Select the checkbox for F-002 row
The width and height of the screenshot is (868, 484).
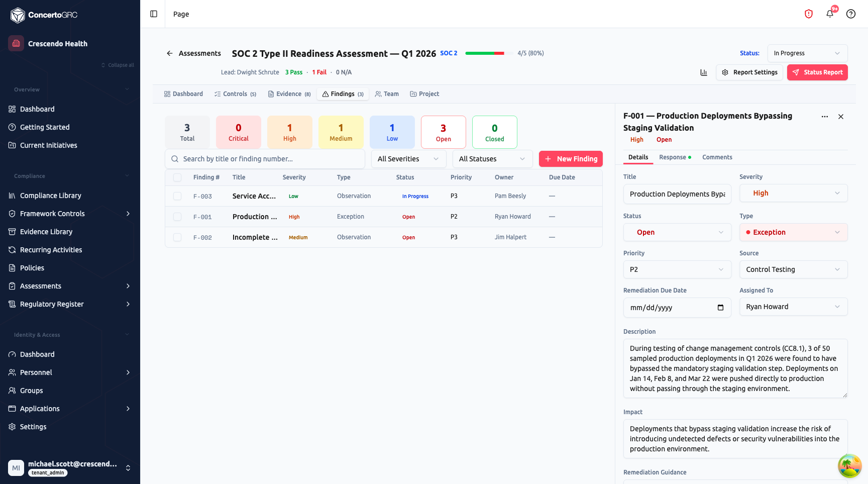tap(177, 237)
